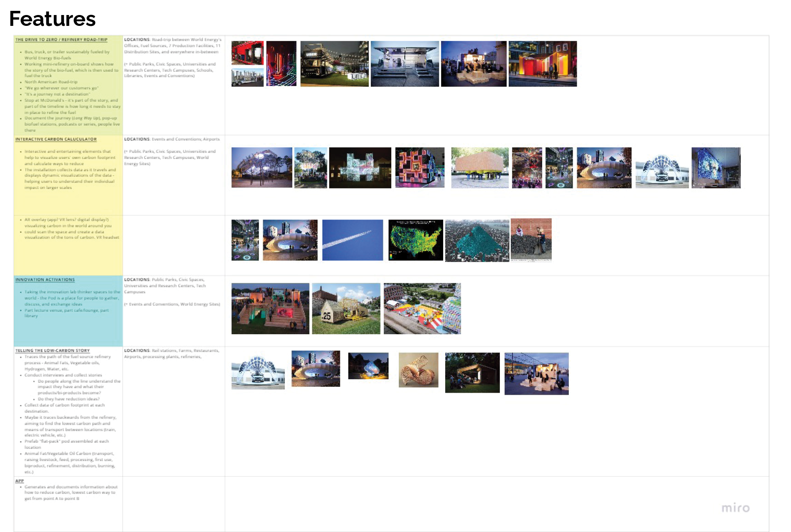Click 'It's a journey not a destination' bullet
This screenshot has width=791, height=532.
click(x=57, y=94)
